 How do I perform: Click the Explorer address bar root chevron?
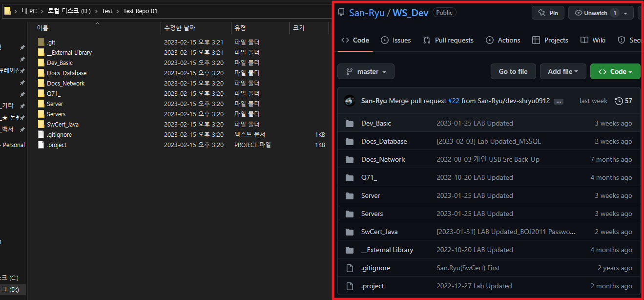16,11
